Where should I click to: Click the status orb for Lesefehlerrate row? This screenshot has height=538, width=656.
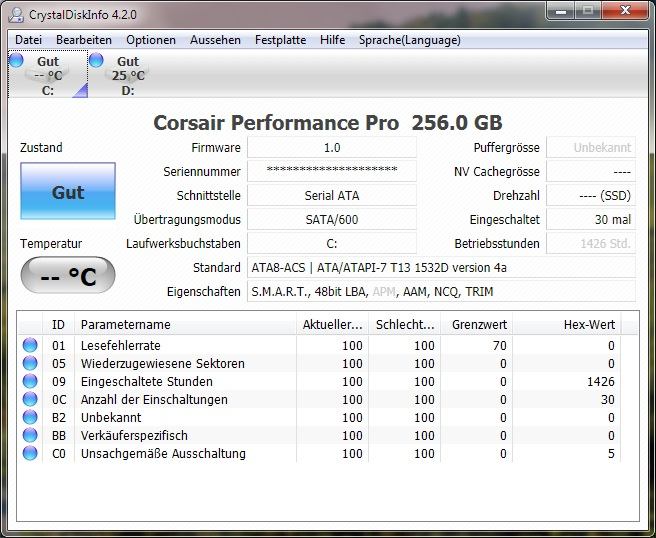30,345
